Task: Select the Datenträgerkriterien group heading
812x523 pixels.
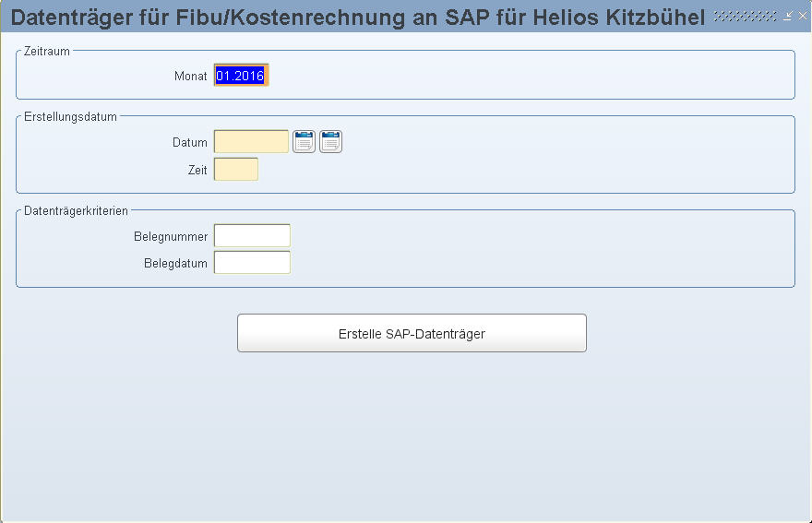Action: pos(76,210)
